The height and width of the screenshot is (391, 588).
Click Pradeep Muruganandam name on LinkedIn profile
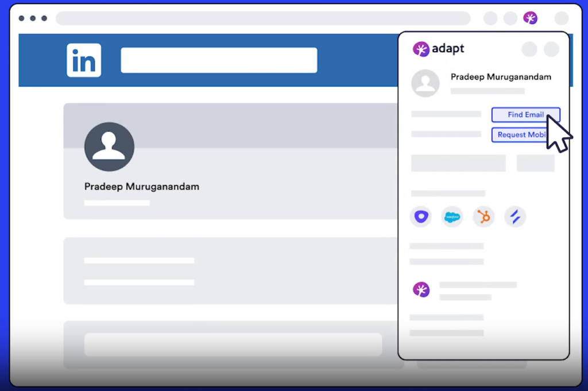pyautogui.click(x=142, y=187)
